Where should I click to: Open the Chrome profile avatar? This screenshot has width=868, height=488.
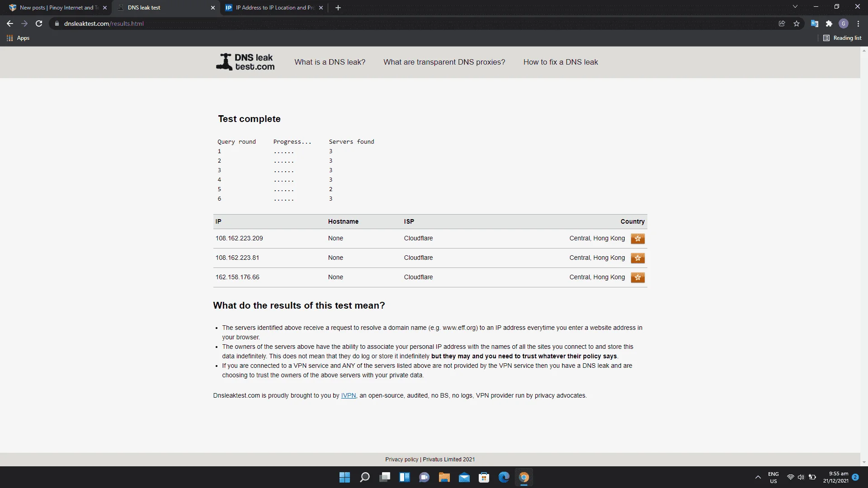coord(844,23)
